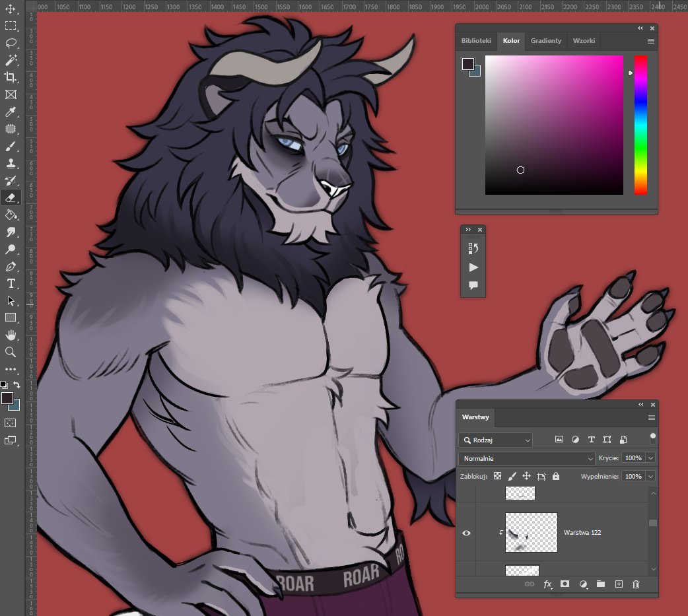Select the Paint Bucket tool
688x616 pixels.
click(x=11, y=215)
